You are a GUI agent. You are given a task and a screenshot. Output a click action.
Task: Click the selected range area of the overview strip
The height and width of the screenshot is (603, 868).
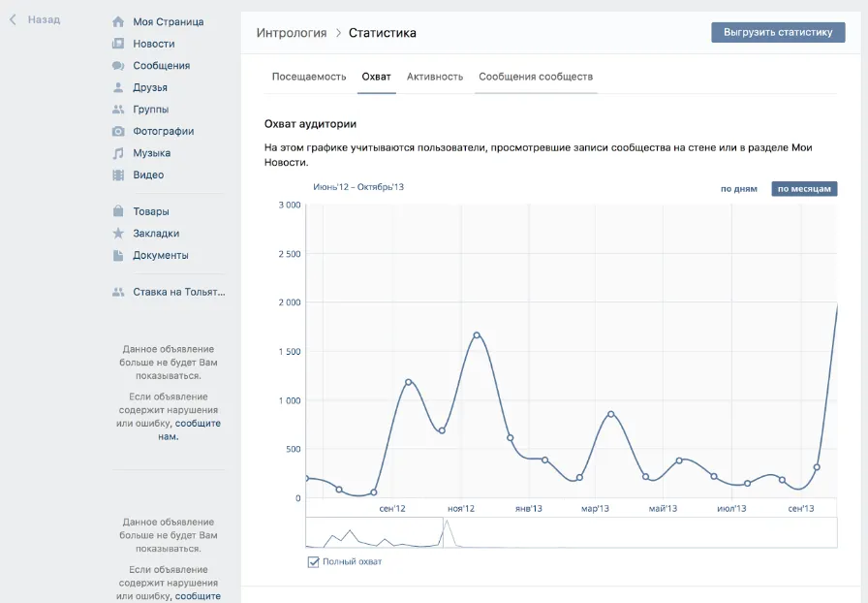(x=374, y=532)
